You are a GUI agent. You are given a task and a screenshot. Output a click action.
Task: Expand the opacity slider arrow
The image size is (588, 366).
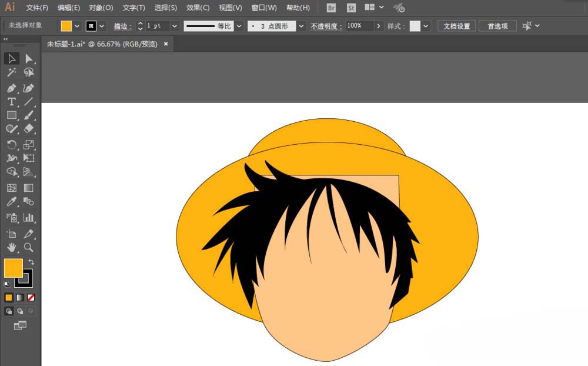pyautogui.click(x=378, y=26)
